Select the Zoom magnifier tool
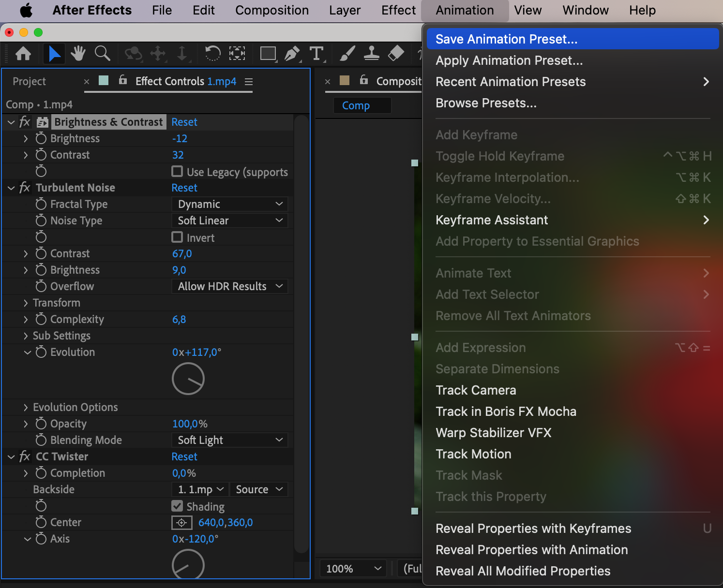Viewport: 723px width, 588px height. (x=102, y=53)
